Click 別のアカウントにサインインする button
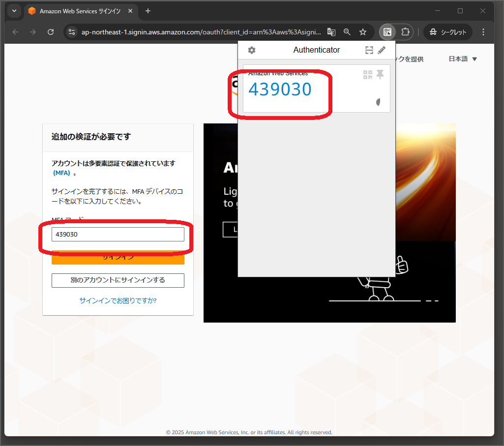This screenshot has height=446, width=504. (x=118, y=280)
